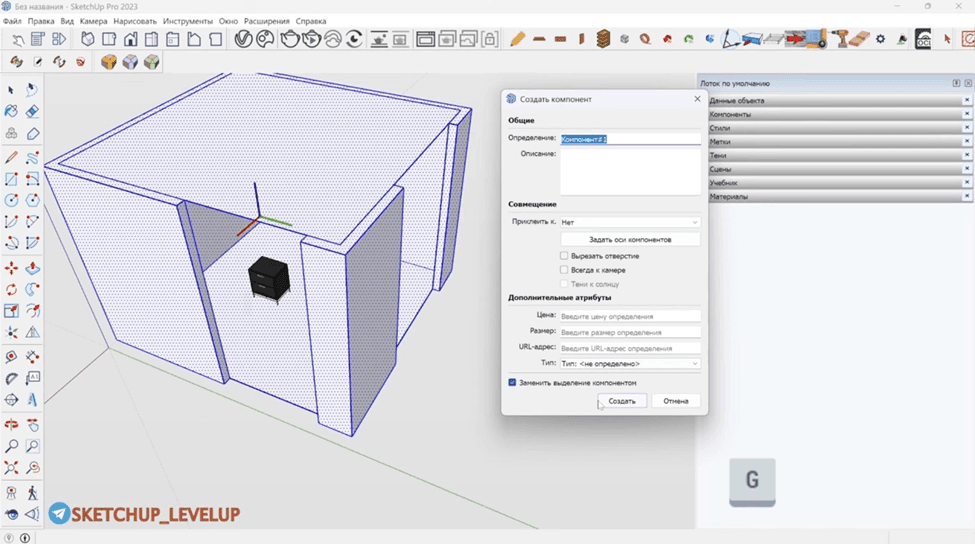The height and width of the screenshot is (544, 975).
Task: Select the Zoom magnifier tool
Action: (11, 446)
